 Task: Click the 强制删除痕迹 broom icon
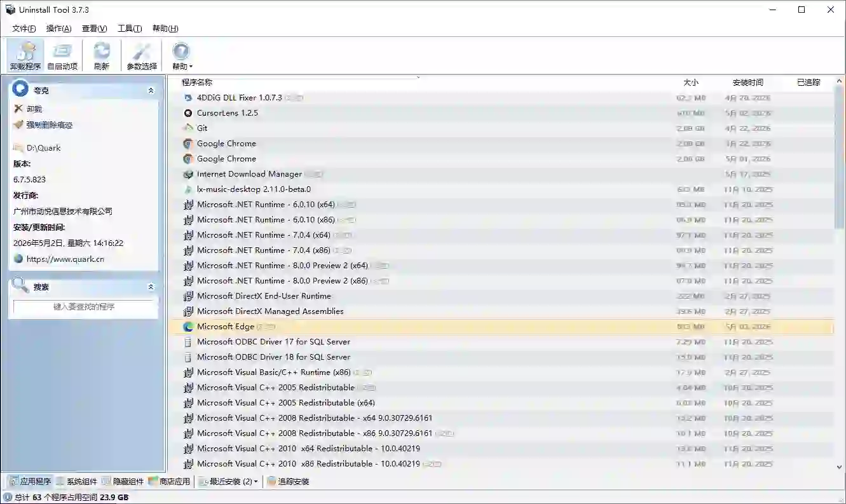pyautogui.click(x=18, y=125)
